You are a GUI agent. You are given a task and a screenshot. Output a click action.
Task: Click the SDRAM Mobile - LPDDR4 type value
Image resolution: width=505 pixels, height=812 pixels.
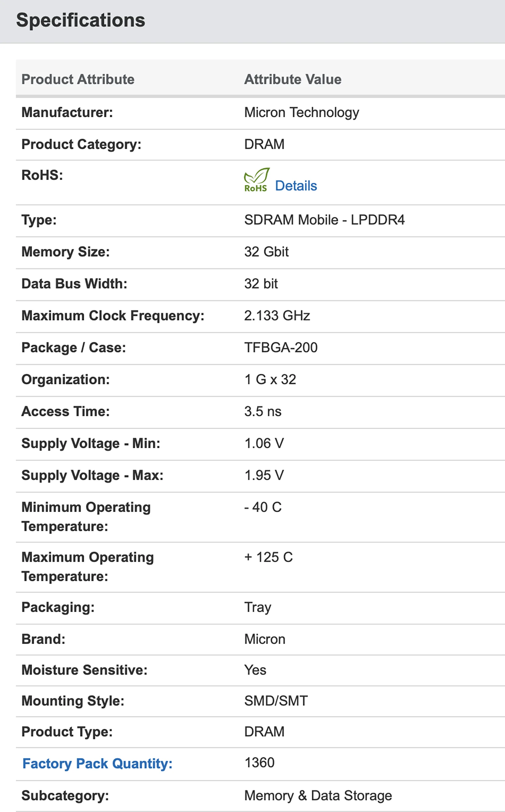tap(324, 220)
